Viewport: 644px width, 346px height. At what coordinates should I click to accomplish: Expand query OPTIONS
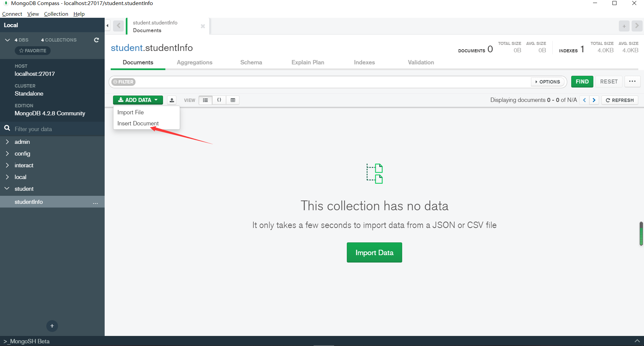(548, 82)
